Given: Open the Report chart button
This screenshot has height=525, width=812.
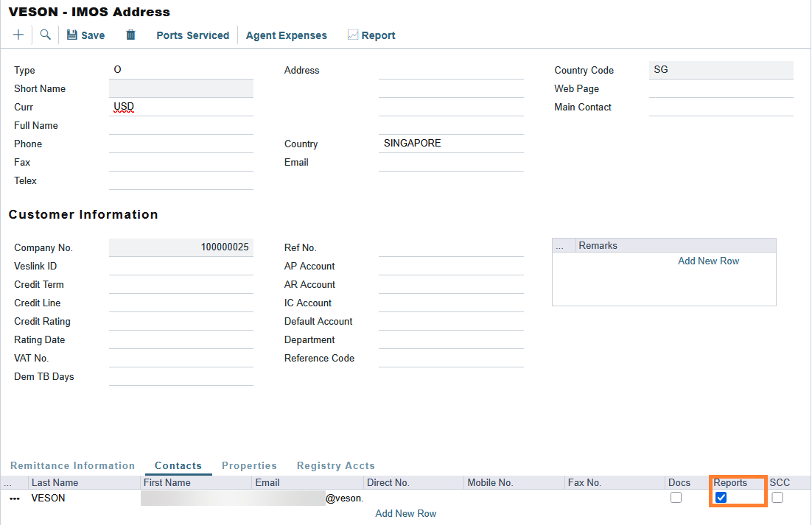Looking at the screenshot, I should coord(371,35).
